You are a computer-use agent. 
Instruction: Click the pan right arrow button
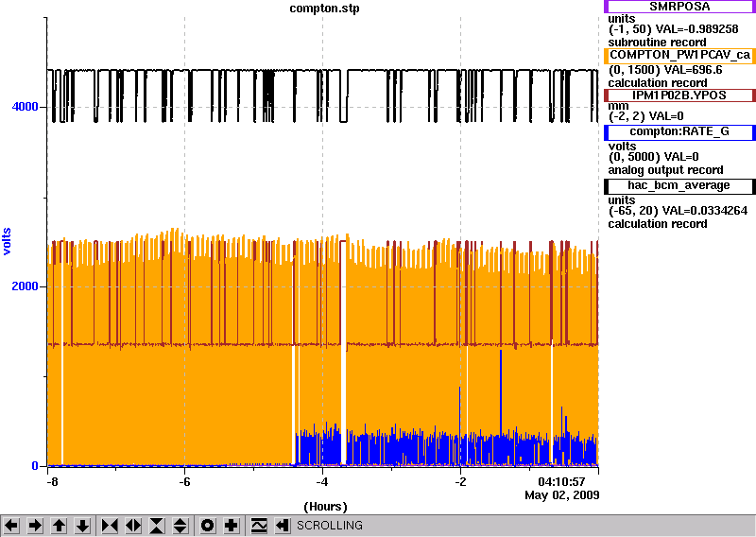click(35, 525)
